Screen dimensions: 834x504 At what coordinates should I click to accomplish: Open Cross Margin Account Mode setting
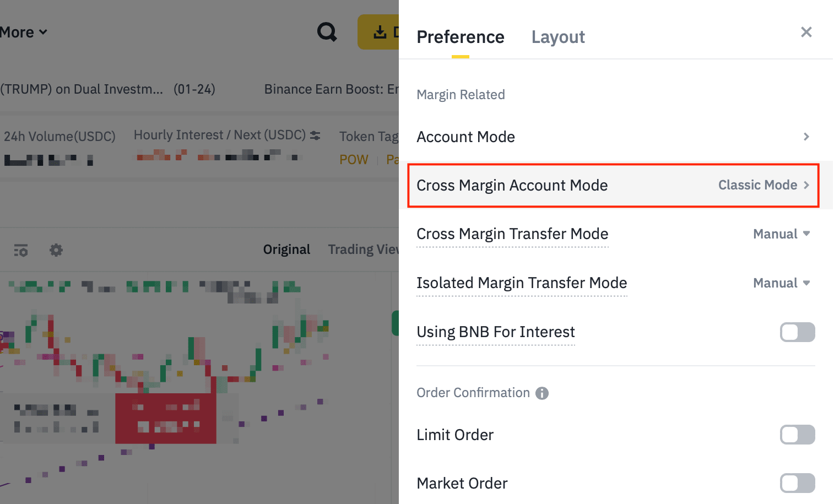[x=613, y=186]
